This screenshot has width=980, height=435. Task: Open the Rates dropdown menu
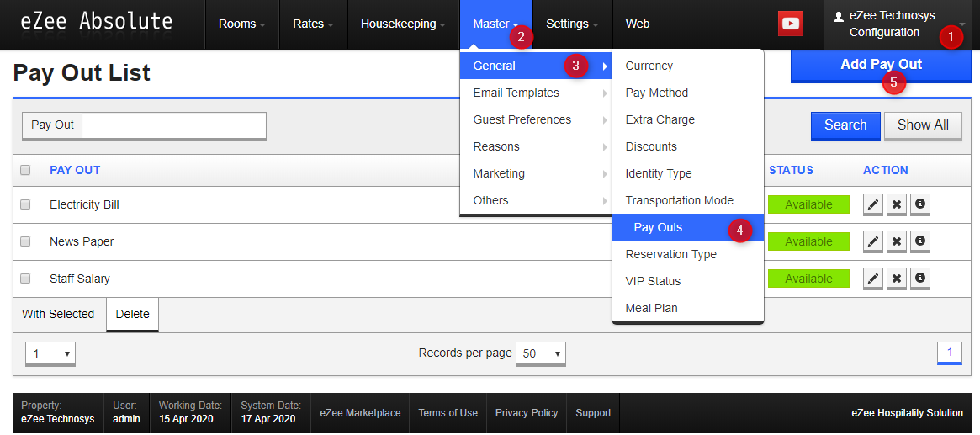click(x=312, y=24)
